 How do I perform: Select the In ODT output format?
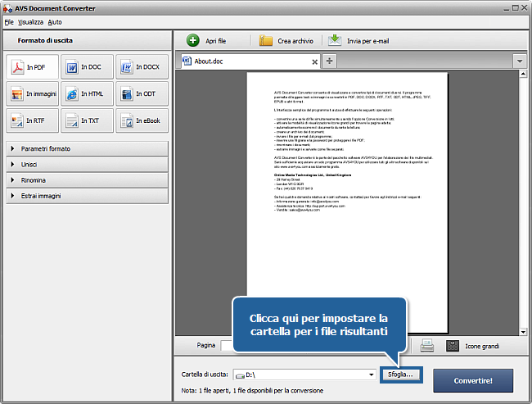tap(142, 93)
